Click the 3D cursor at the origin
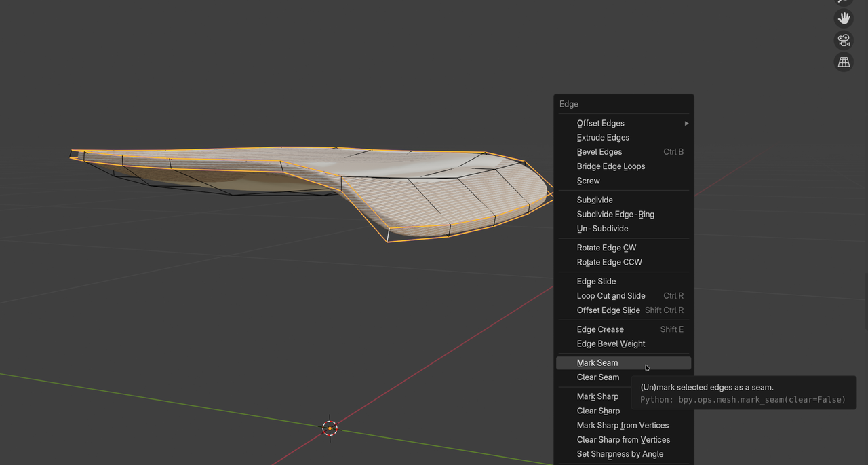868x465 pixels. 330,428
